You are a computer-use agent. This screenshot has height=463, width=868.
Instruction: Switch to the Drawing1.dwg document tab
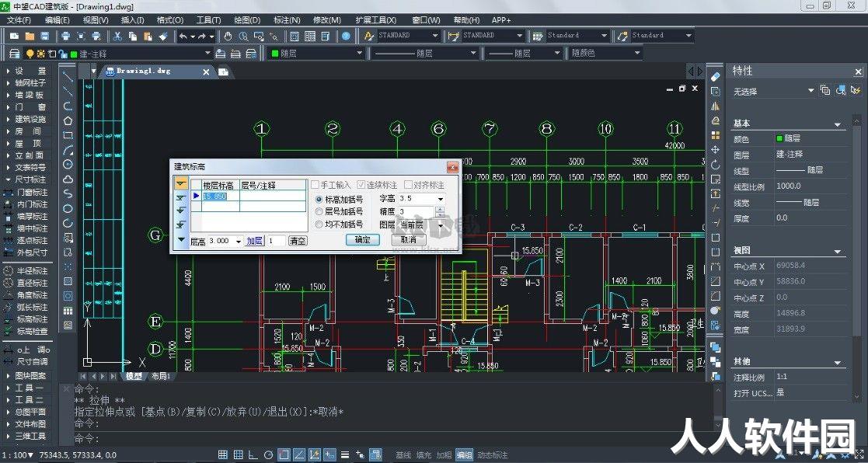144,71
